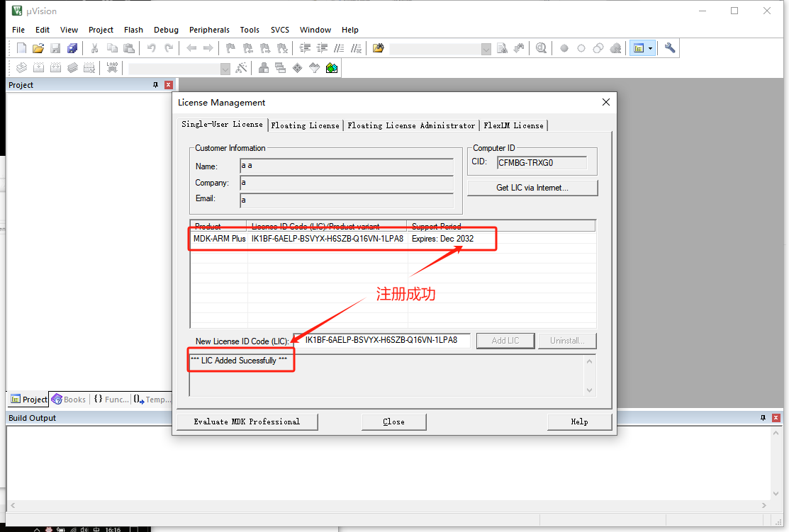Screen dimensions: 789x532
Task: Click the Manage Multi-Project Workspace icon
Action: (x=280, y=68)
